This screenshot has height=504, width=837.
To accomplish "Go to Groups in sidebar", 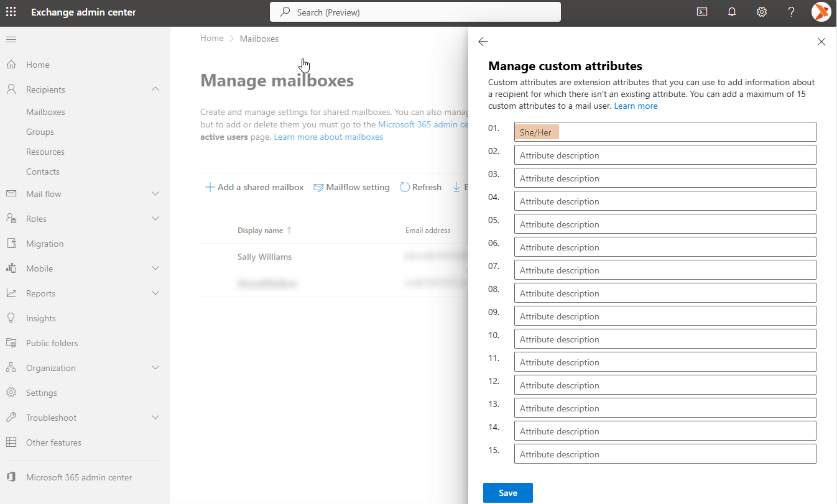I will (x=40, y=132).
